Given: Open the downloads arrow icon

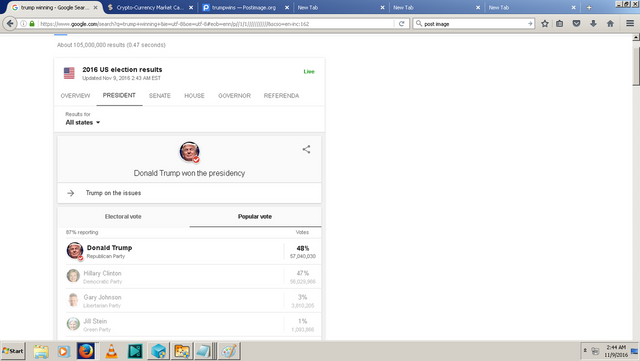Looking at the screenshot, I should (593, 24).
